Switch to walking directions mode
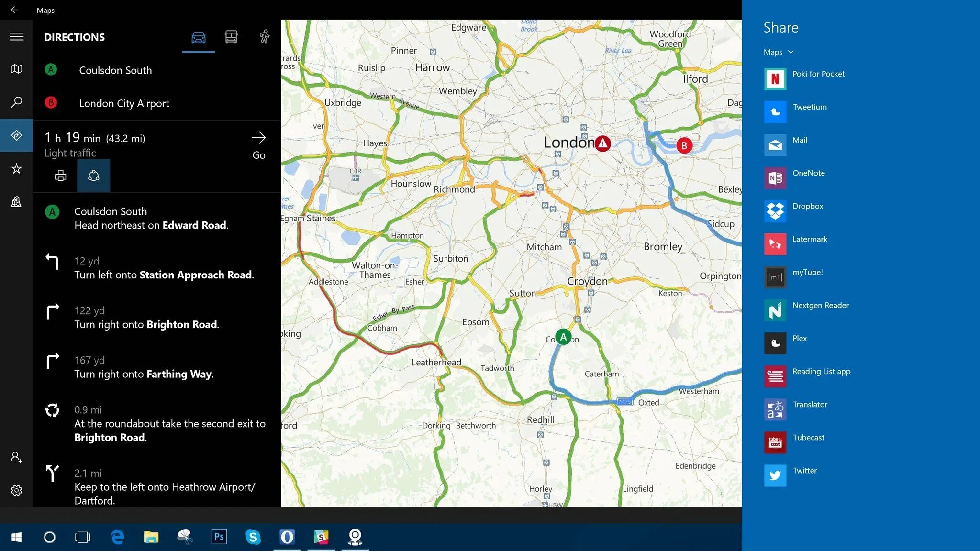This screenshot has height=551, width=980. [265, 37]
